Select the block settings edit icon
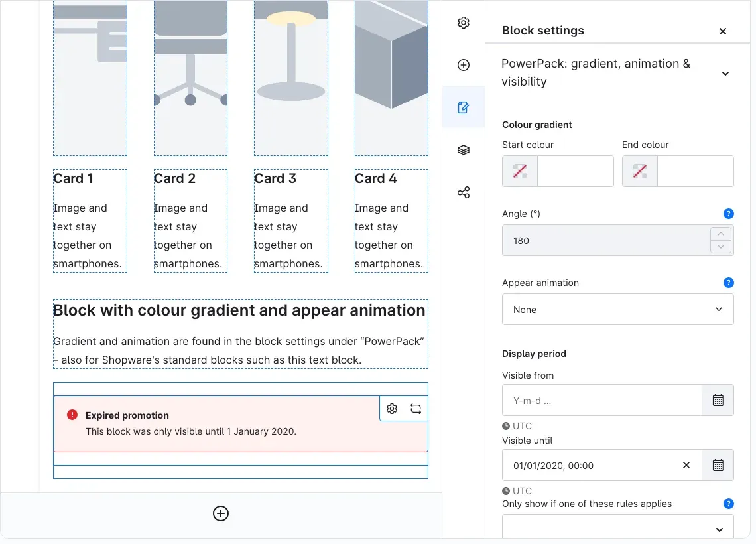756x544 pixels. click(464, 107)
